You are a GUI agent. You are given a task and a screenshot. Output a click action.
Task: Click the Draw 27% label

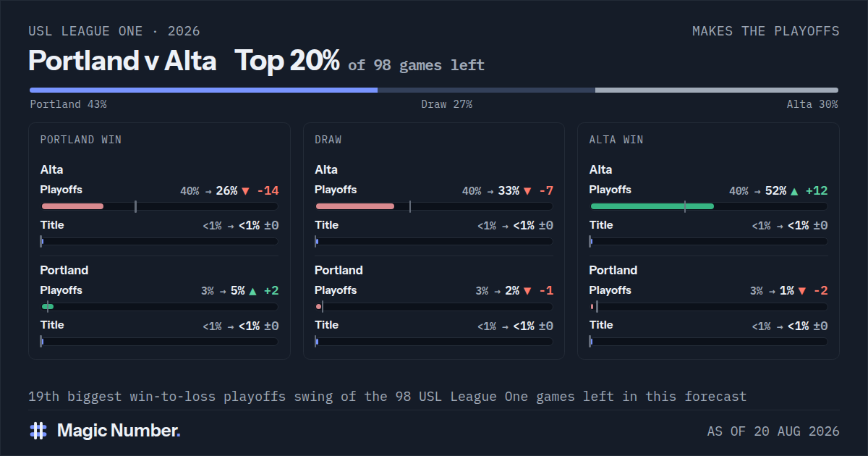coord(446,104)
